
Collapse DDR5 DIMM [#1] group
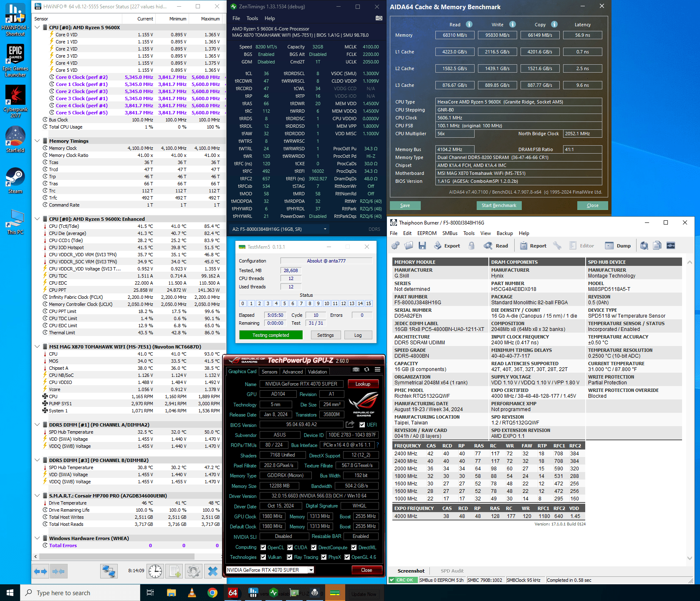click(x=37, y=425)
